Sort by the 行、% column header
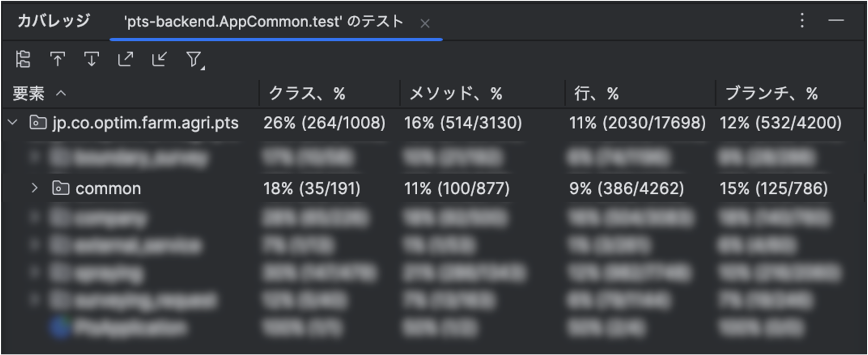This screenshot has width=868, height=355. pos(596,93)
